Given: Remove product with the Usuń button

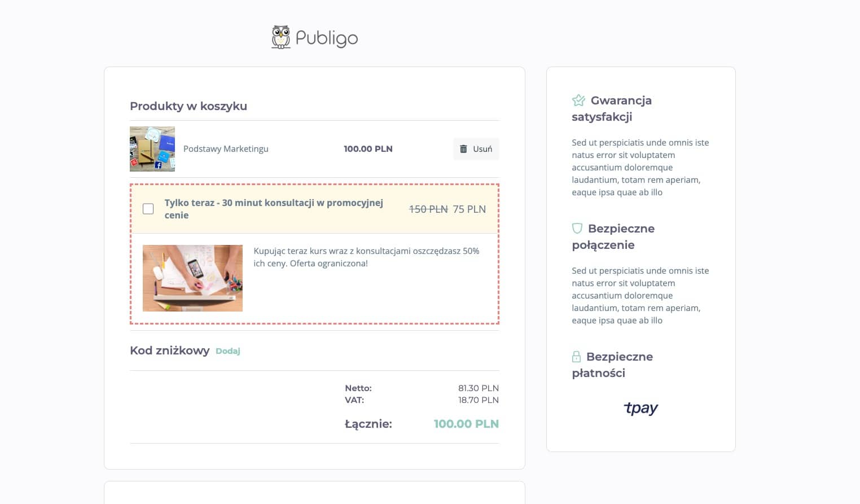Looking at the screenshot, I should [476, 149].
